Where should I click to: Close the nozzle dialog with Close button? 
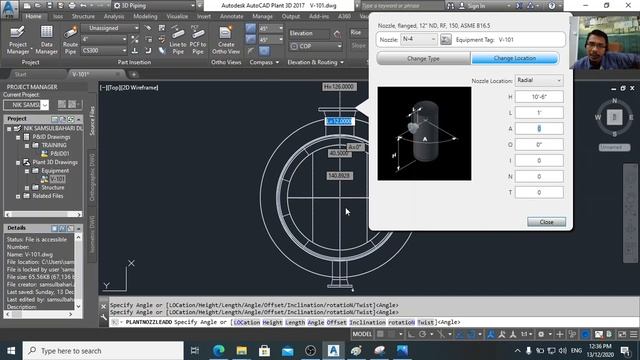tap(546, 222)
